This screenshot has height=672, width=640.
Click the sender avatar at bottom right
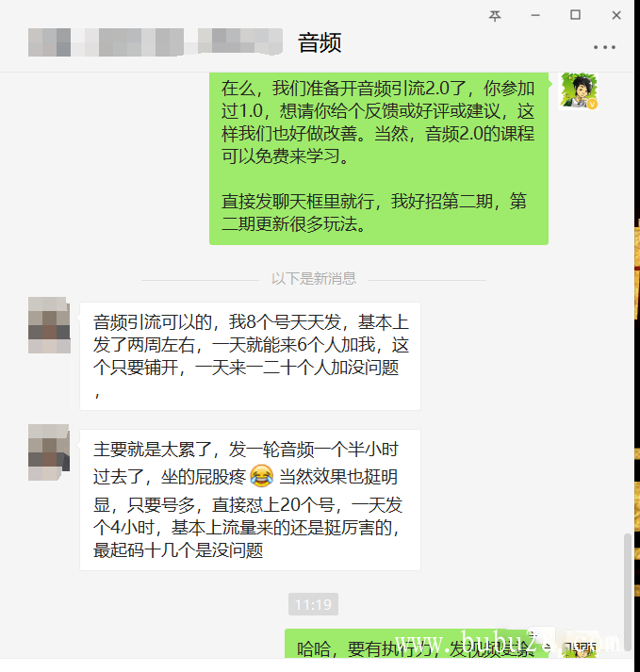(579, 645)
